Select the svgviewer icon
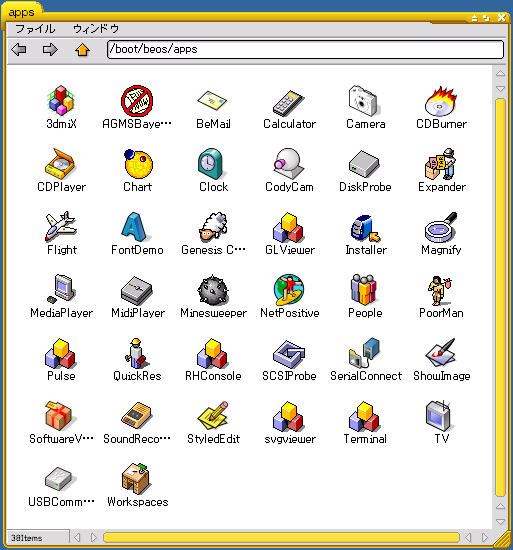Screen dimensions: 513x550 click(288, 416)
